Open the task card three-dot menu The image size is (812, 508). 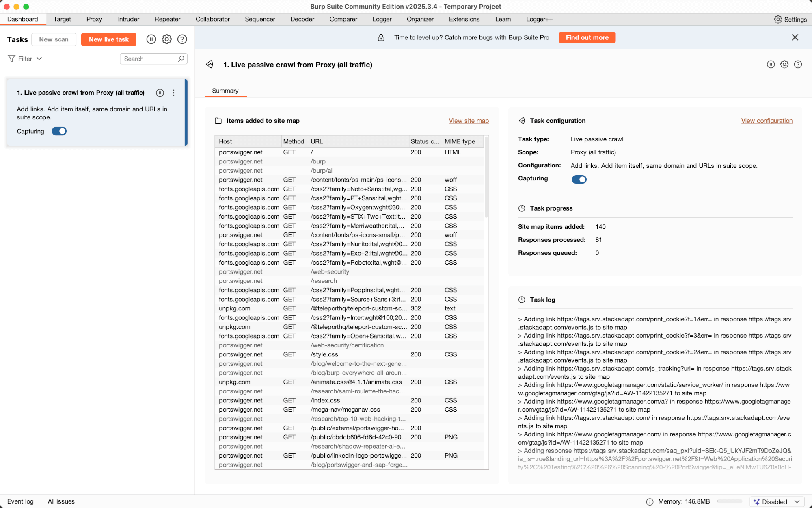click(x=173, y=93)
